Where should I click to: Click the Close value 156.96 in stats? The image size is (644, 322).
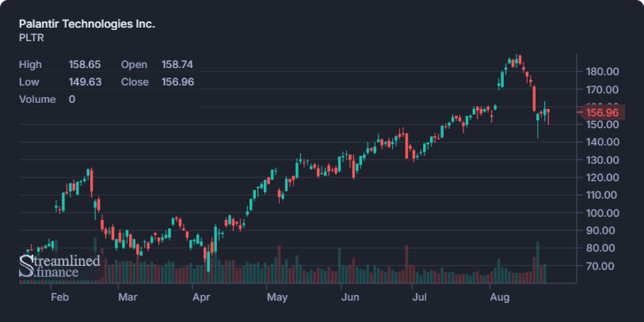coord(178,82)
